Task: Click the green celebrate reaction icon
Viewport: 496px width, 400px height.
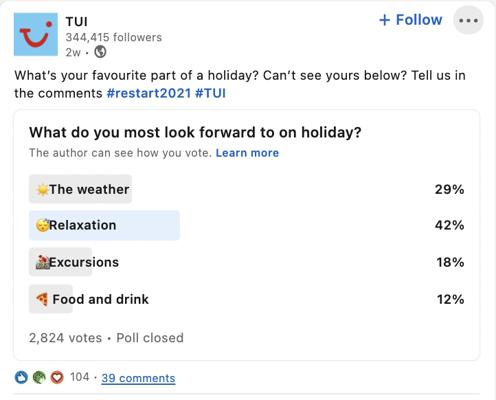Action: click(x=39, y=377)
